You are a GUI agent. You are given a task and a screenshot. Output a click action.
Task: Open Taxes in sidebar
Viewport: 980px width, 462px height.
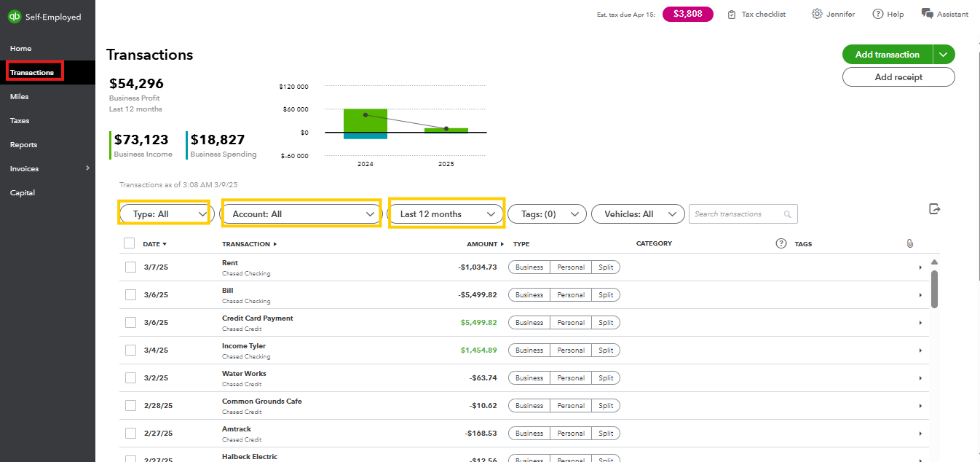click(x=20, y=121)
